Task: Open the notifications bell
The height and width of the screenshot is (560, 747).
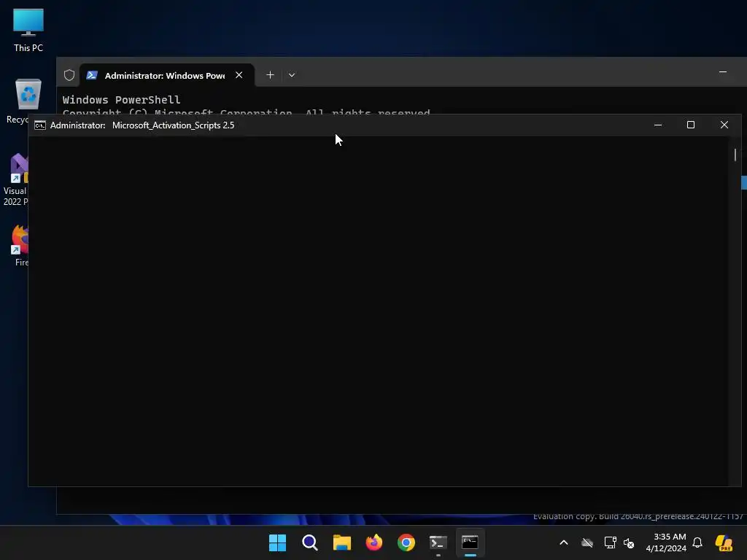Action: pos(697,542)
